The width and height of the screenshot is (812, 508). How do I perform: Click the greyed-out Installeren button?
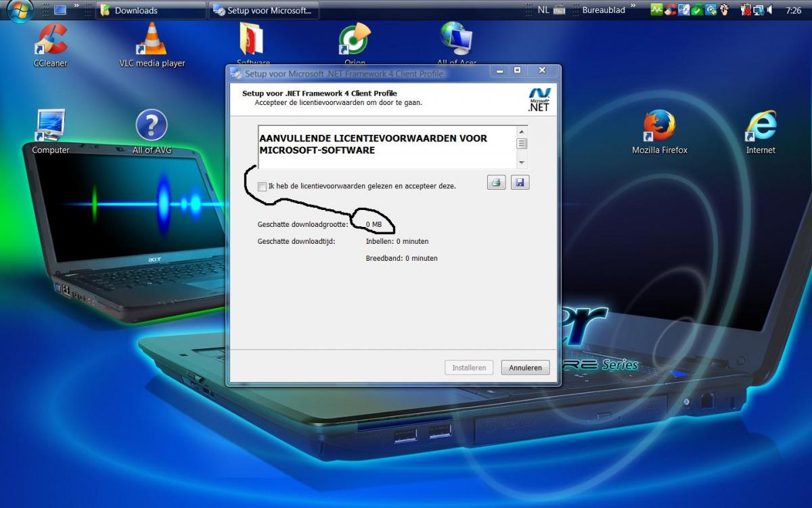(x=469, y=368)
